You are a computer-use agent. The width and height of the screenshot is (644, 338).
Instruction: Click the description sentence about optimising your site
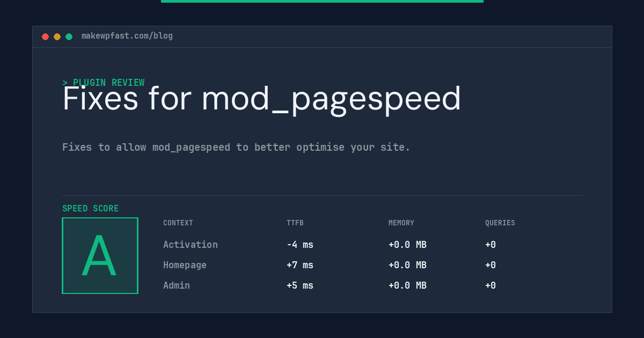tap(236, 147)
